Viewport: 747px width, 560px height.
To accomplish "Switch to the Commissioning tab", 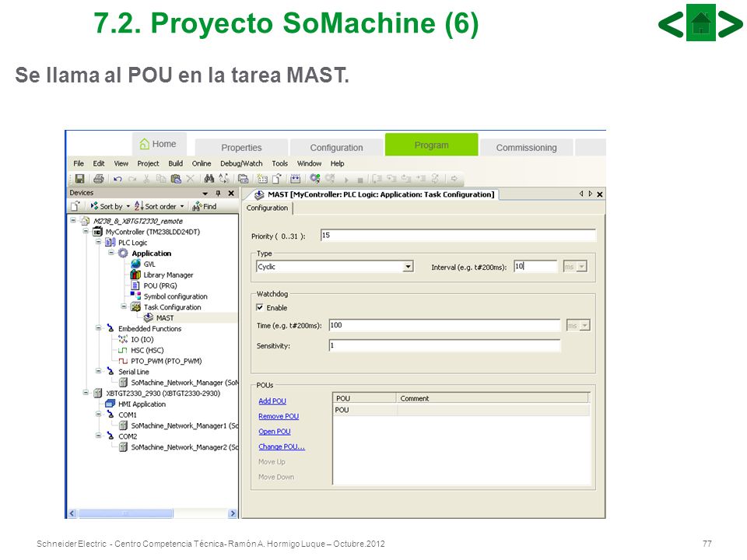I will coord(527,148).
